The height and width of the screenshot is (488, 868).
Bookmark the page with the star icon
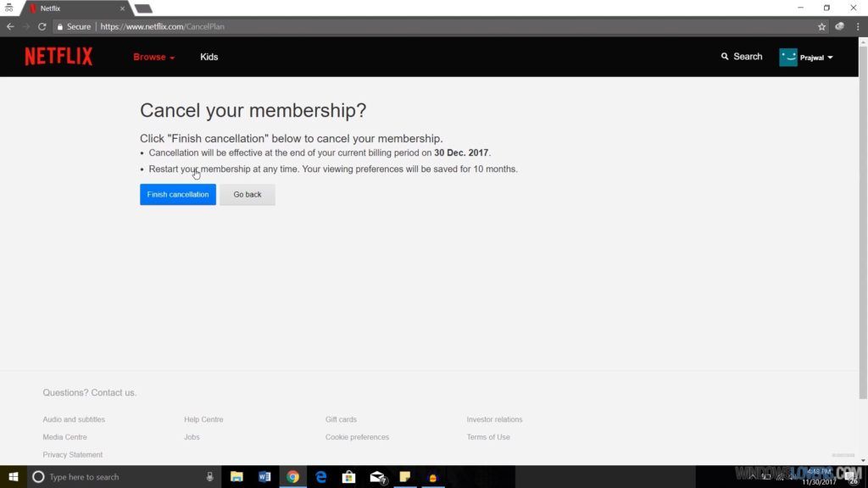821,26
